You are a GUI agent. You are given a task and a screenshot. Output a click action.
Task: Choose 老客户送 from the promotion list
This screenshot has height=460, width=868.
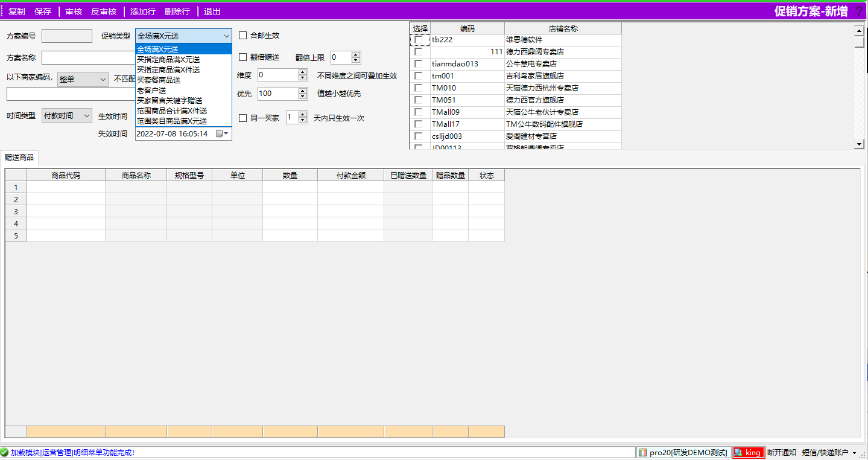point(151,90)
